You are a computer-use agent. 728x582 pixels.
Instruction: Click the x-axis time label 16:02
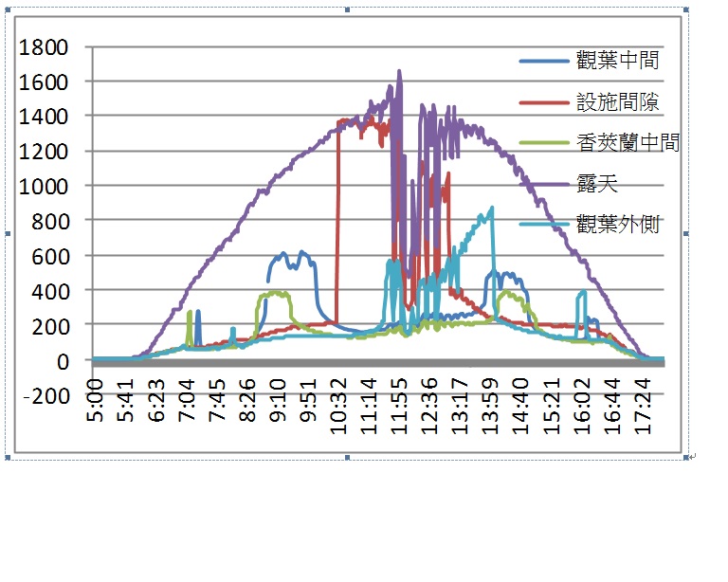582,406
